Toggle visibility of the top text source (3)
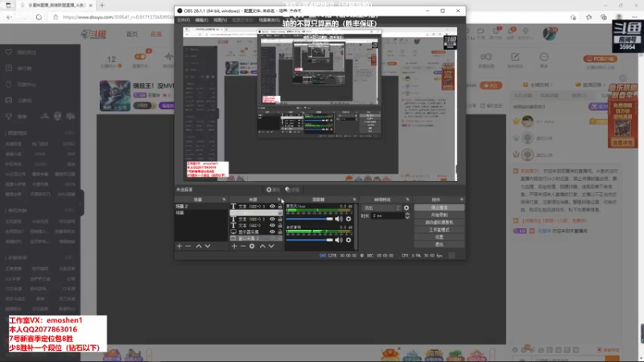This screenshot has width=644, height=362. 272,207
